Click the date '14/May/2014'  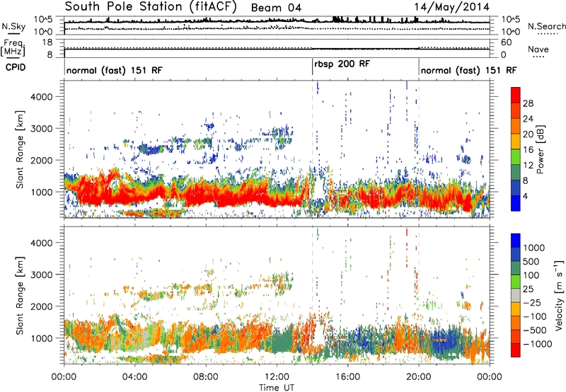point(451,7)
